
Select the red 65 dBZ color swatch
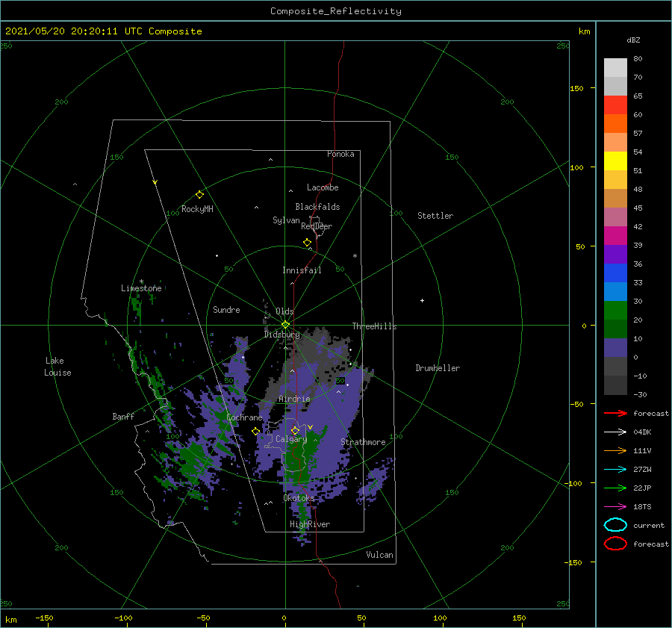(615, 105)
